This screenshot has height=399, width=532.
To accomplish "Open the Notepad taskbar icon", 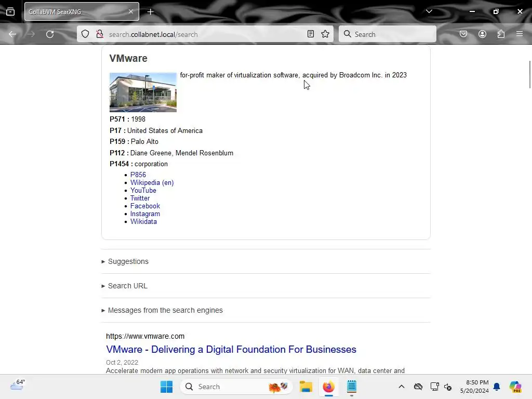I will pyautogui.click(x=352, y=387).
